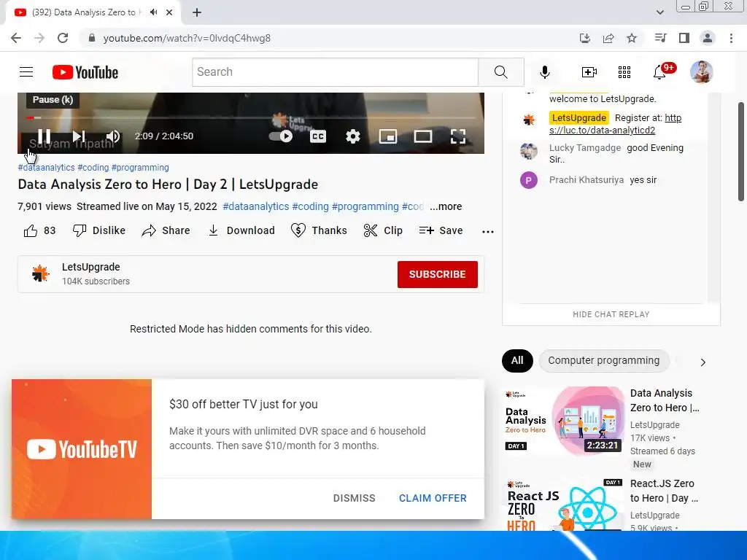Download the video
This screenshot has width=747, height=560.
pos(241,230)
